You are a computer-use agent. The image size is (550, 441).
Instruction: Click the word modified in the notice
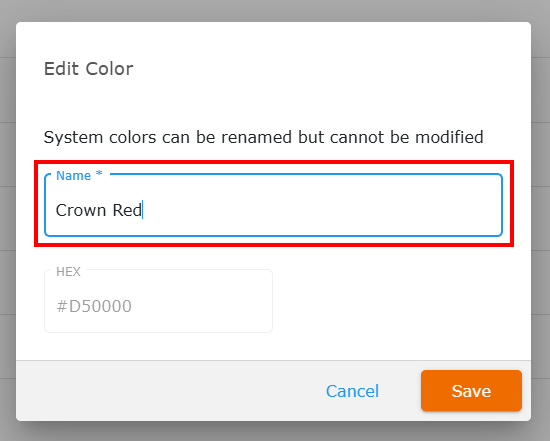449,137
